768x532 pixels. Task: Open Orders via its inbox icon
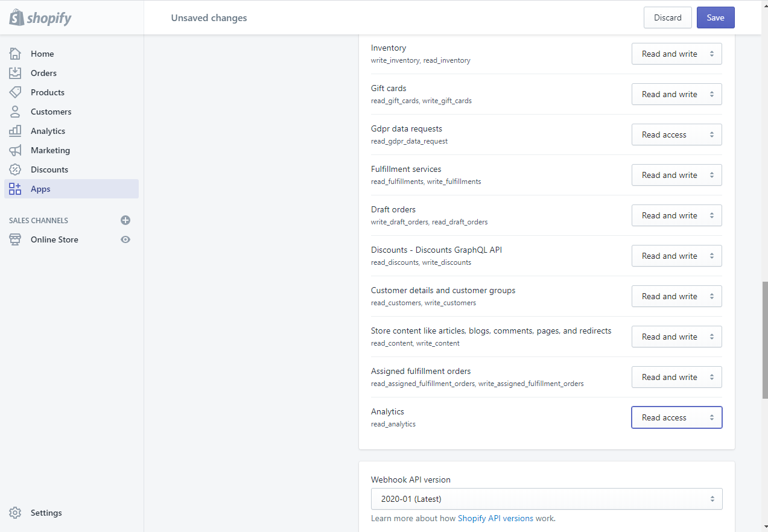point(15,73)
